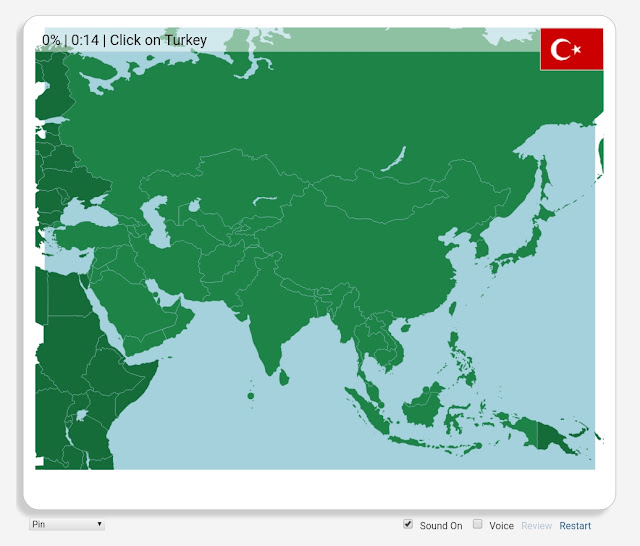640x546 pixels.
Task: Click on Afghanistan on the map
Action: point(222,261)
